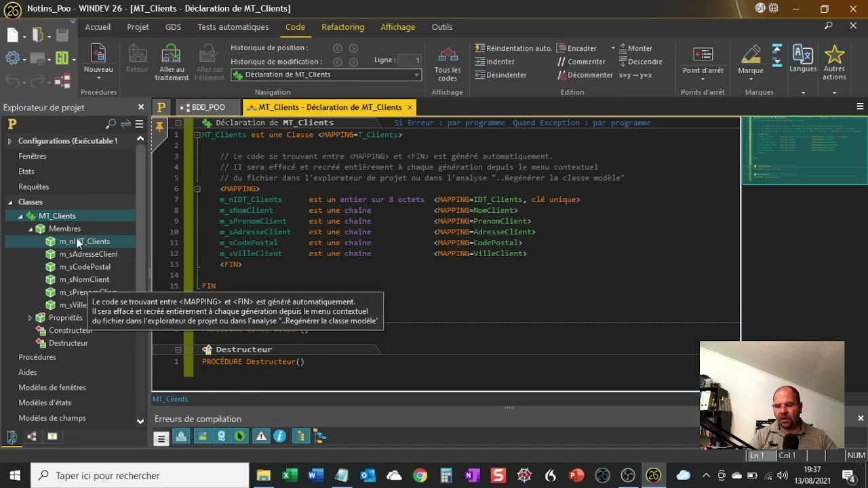Click the code minimap thumbnail
868x488 pixels.
click(804, 150)
